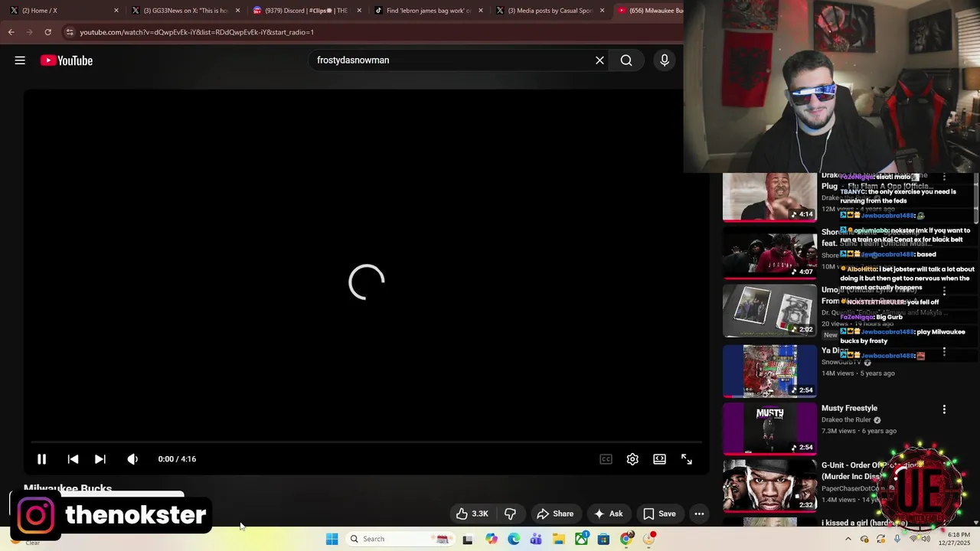The height and width of the screenshot is (551, 980).
Task: Open player settings gear
Action: (632, 459)
